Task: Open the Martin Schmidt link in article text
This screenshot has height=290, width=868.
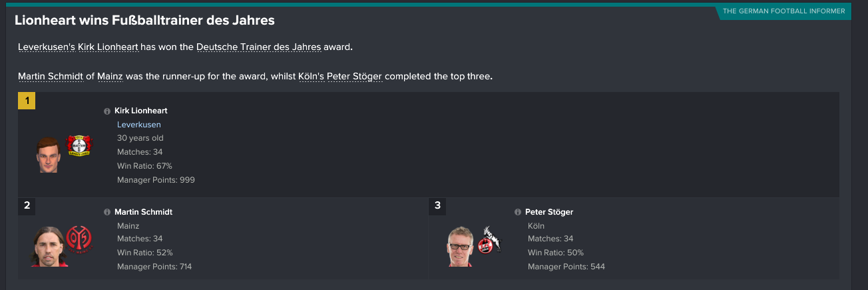Action: [51, 76]
